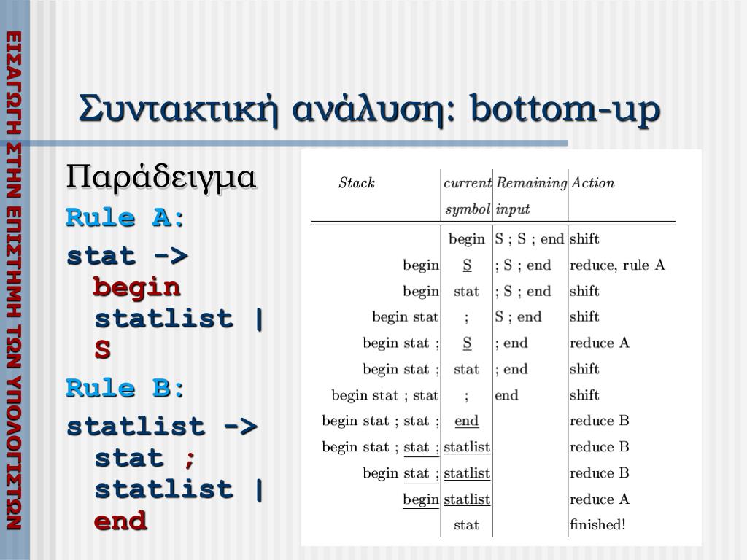Click the underlined 'end' current symbol cell

click(466, 421)
